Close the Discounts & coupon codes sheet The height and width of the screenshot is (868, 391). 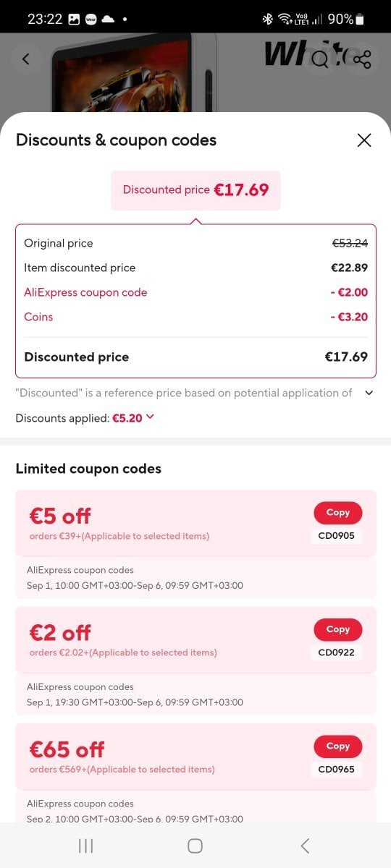(x=364, y=140)
